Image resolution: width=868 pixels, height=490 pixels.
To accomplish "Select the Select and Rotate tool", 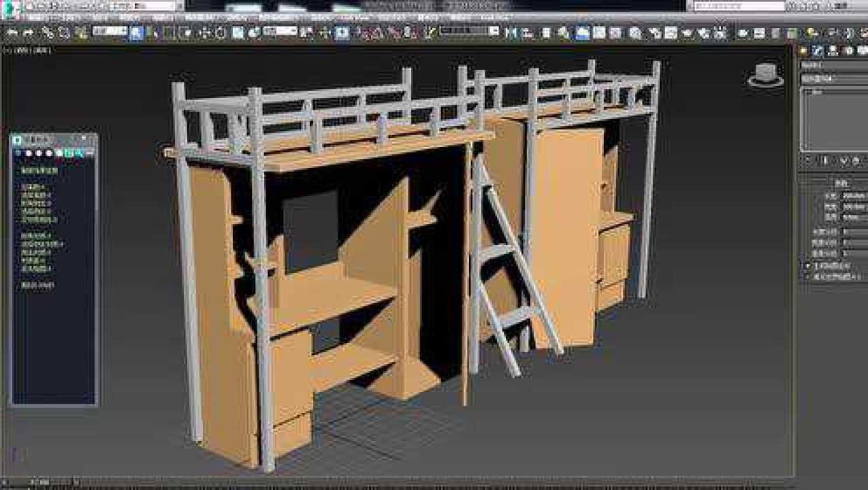I will tap(220, 32).
